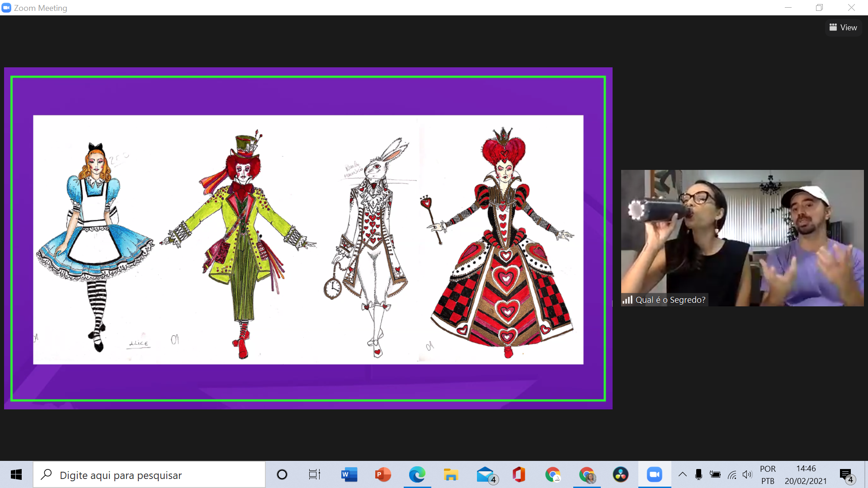Image resolution: width=868 pixels, height=488 pixels.
Task: Open Wi-Fi network settings flyout
Action: pos(732,474)
